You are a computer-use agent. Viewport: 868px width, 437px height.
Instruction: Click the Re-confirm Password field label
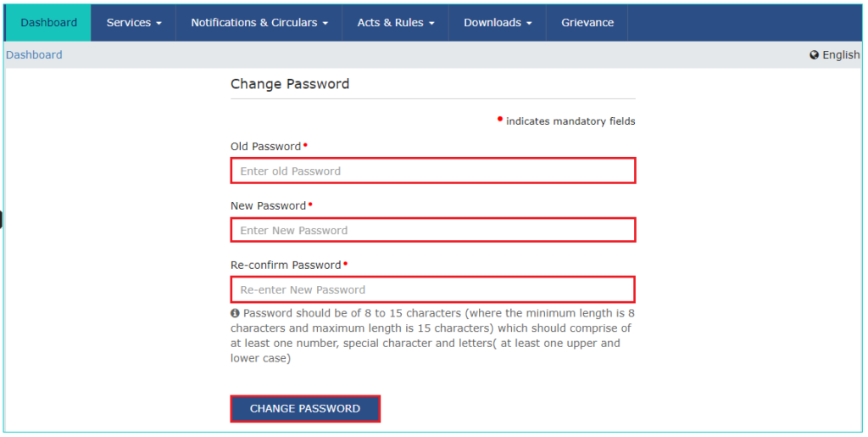[x=286, y=266]
